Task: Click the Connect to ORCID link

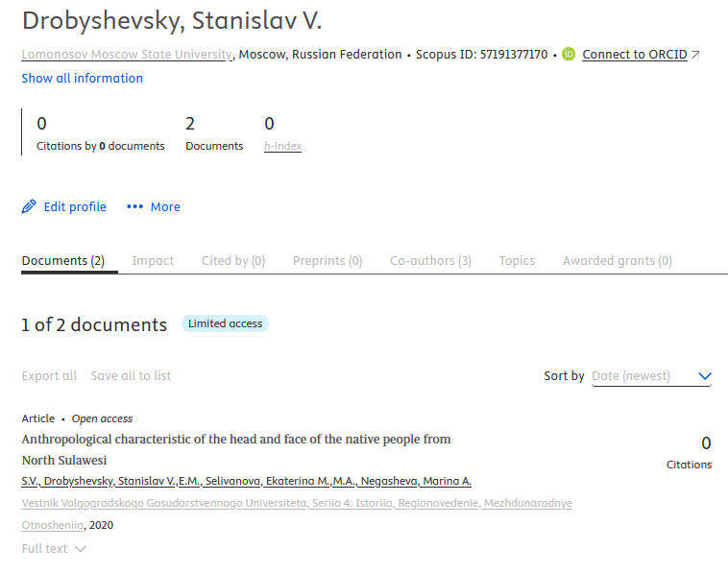Action: click(634, 55)
